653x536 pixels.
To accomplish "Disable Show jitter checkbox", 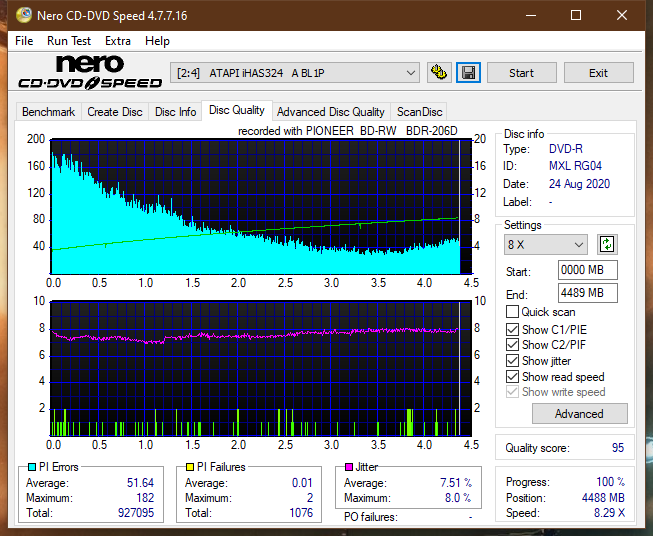I will [512, 361].
